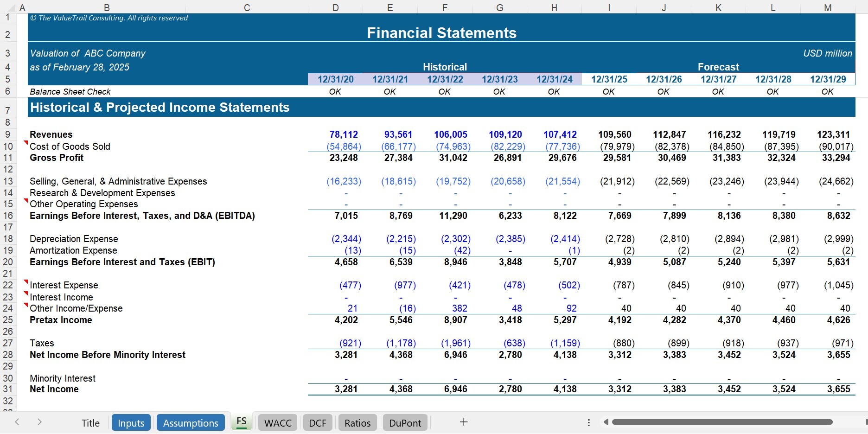Viewport: 868px width, 434px height.
Task: Switch to the Title sheet
Action: click(x=90, y=422)
